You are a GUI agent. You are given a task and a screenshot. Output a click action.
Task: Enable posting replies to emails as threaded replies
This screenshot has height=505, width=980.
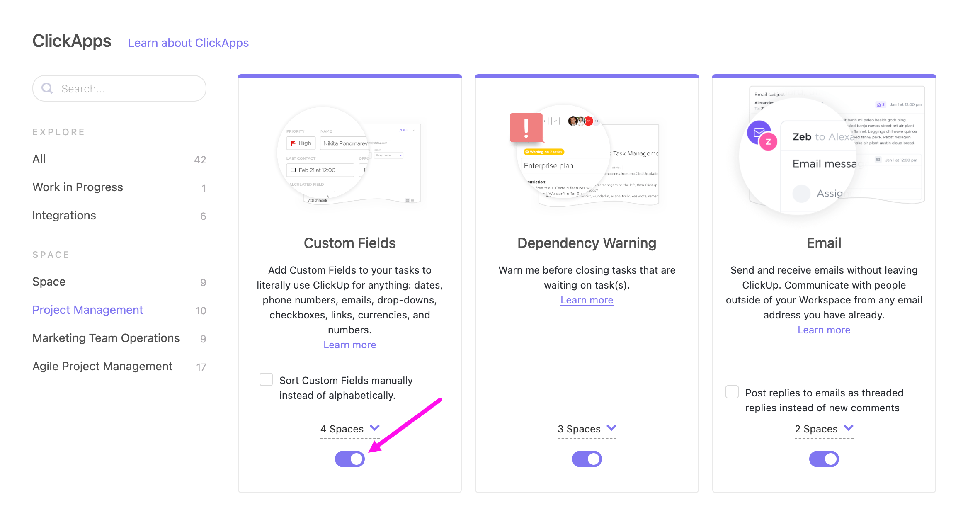(x=732, y=392)
